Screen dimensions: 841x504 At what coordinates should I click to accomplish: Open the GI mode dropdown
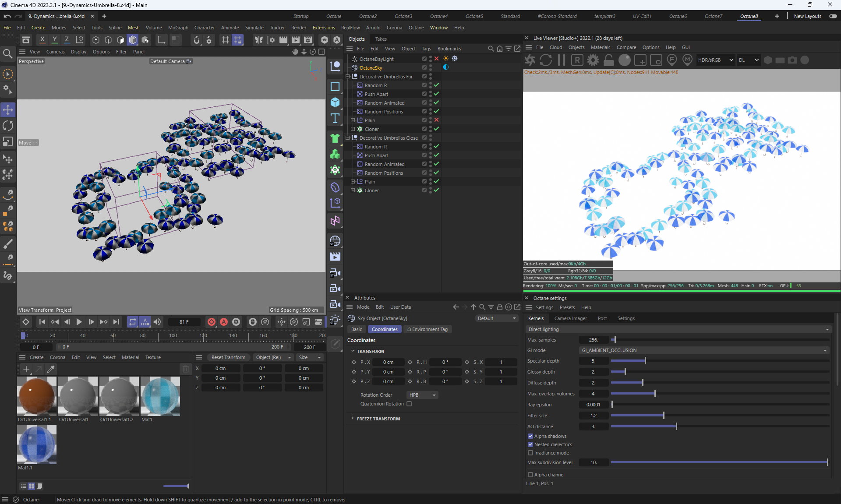(x=704, y=350)
